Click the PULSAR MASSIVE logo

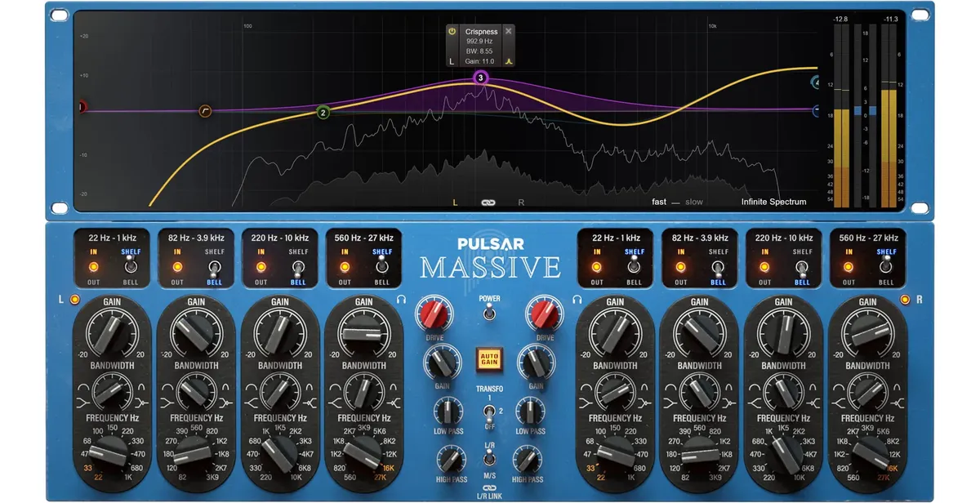click(x=490, y=257)
